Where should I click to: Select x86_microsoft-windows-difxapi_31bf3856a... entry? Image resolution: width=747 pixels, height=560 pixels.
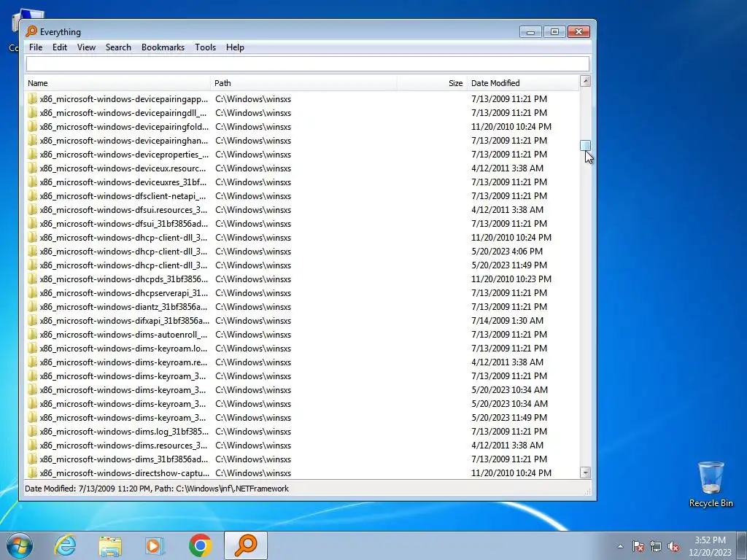click(x=124, y=321)
